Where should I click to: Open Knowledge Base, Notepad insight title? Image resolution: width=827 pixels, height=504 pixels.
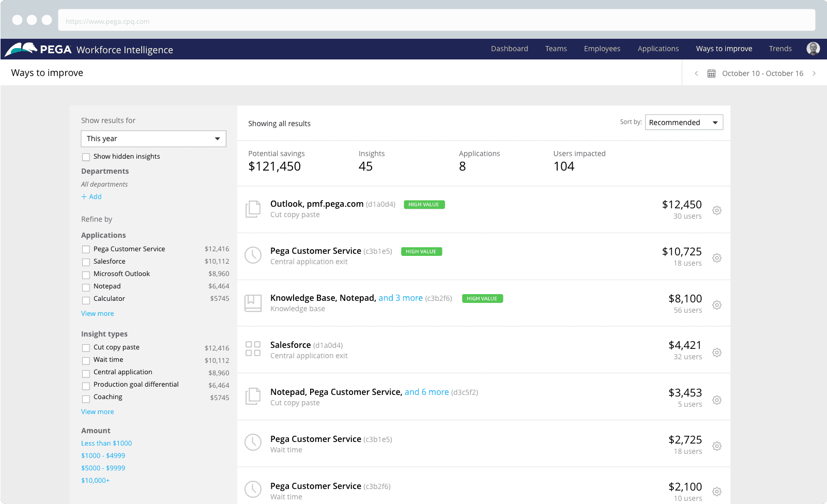point(323,298)
